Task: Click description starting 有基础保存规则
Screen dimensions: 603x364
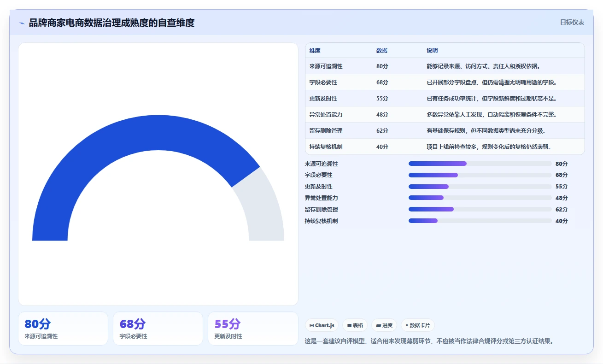Action: (x=486, y=131)
